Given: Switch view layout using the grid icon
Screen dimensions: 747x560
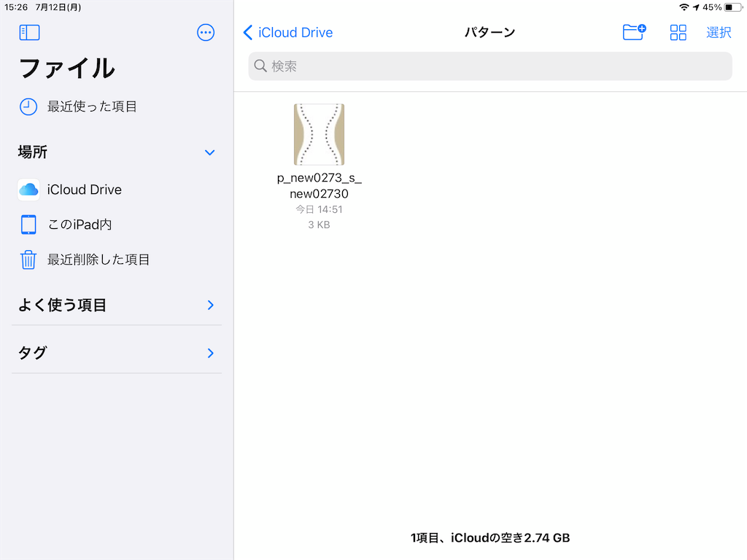Looking at the screenshot, I should tap(678, 32).
